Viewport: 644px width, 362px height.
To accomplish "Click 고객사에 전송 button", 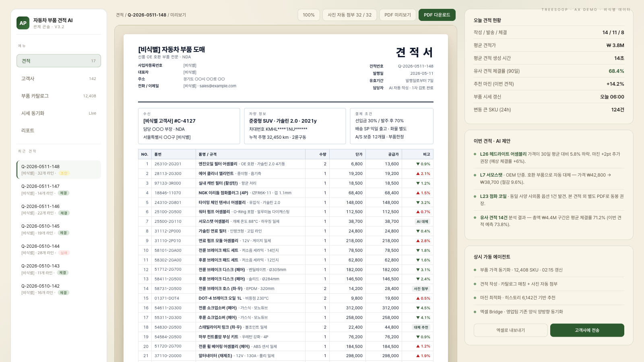I will click(587, 330).
